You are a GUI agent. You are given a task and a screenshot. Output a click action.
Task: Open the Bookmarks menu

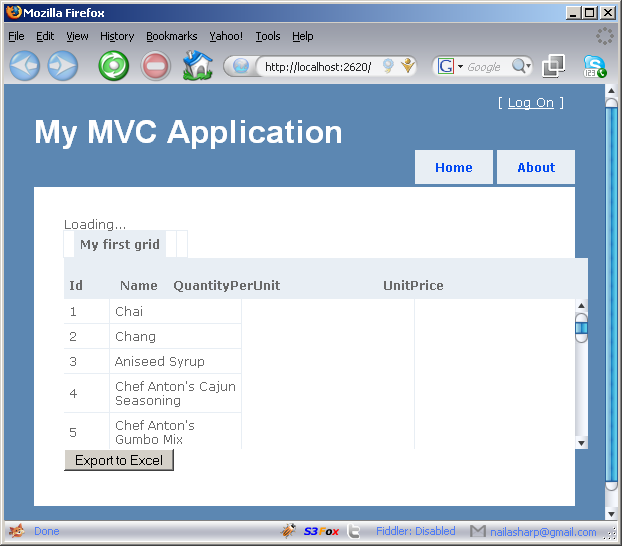click(172, 36)
